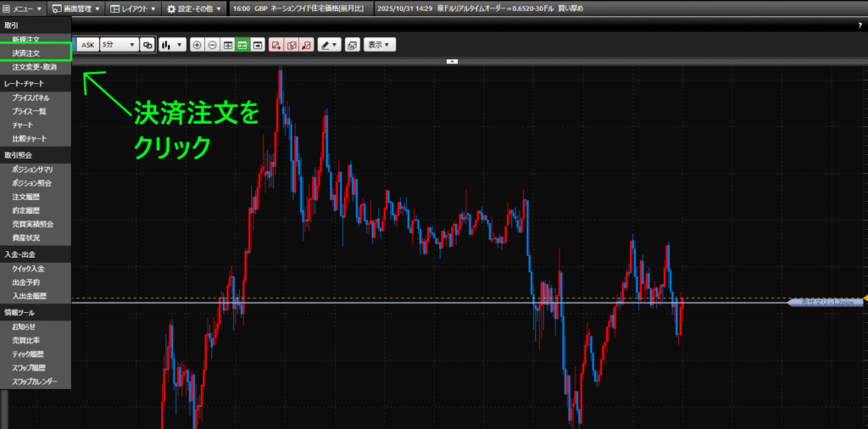Expand the pencil drawing tools dropdown
This screenshot has height=429, width=868.
(329, 44)
